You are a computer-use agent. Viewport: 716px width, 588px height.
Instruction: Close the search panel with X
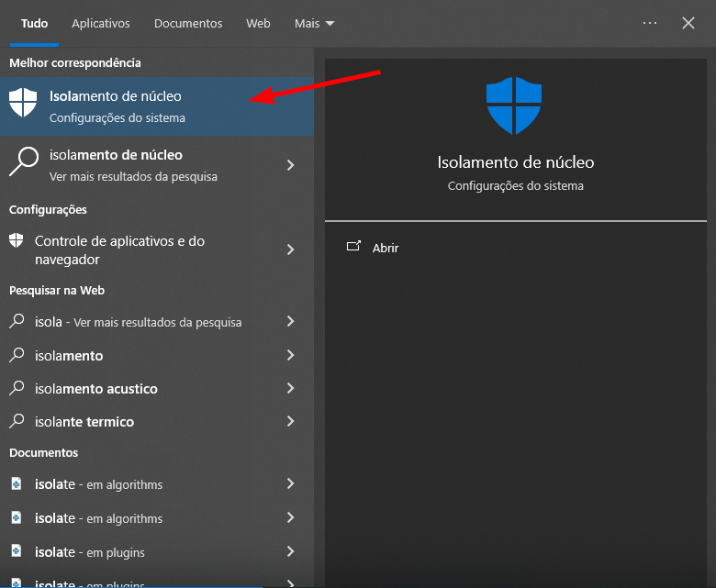688,23
